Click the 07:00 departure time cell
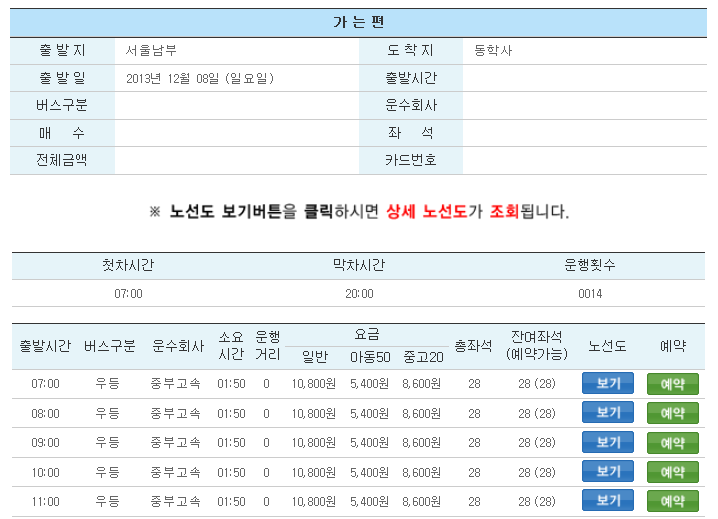The height and width of the screenshot is (519, 718). tap(45, 384)
